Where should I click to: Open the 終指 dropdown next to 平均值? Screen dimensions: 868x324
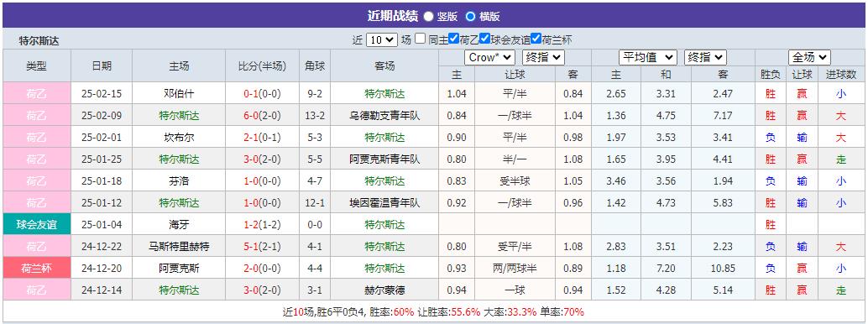pos(705,58)
